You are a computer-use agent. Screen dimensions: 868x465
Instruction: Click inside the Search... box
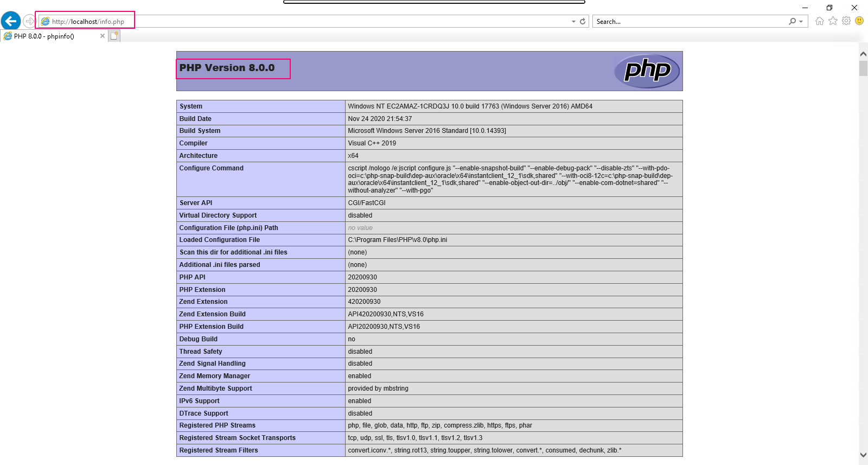click(x=689, y=22)
